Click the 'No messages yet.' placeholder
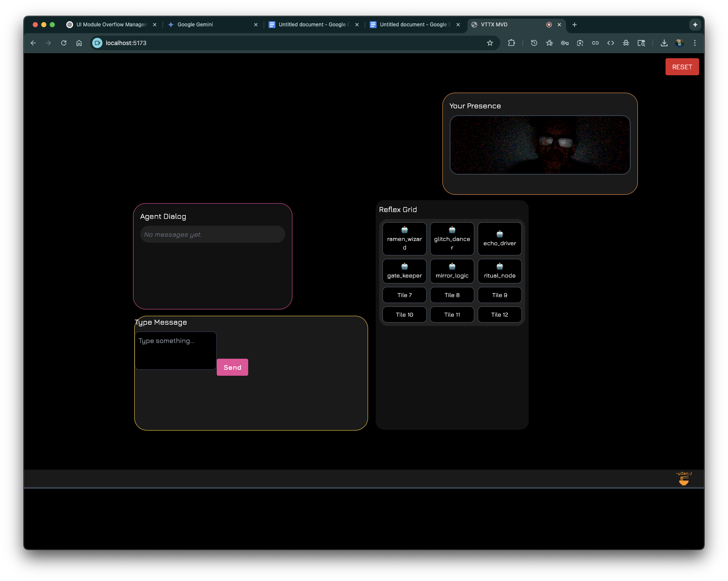The height and width of the screenshot is (581, 728). [173, 235]
